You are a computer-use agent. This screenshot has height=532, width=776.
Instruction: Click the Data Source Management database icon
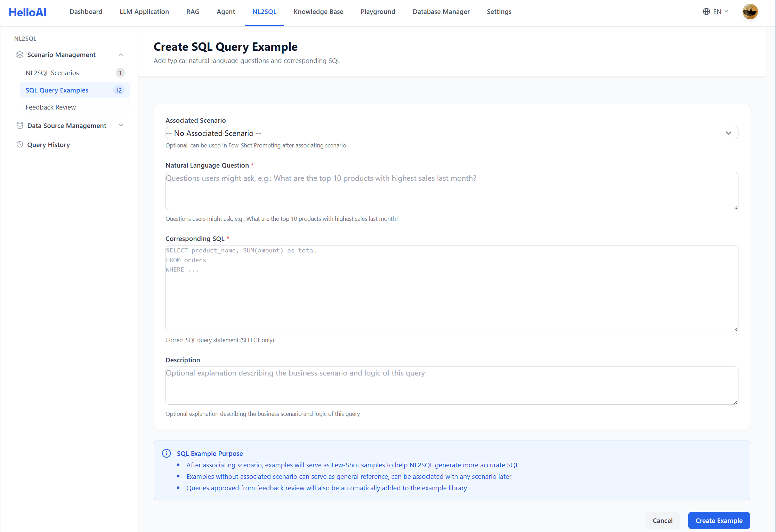coord(20,126)
